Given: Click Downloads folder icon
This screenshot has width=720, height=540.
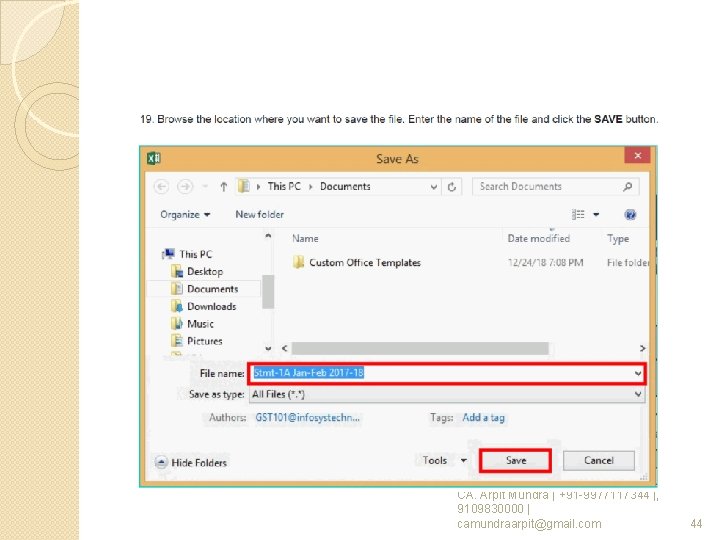Looking at the screenshot, I should 177,306.
